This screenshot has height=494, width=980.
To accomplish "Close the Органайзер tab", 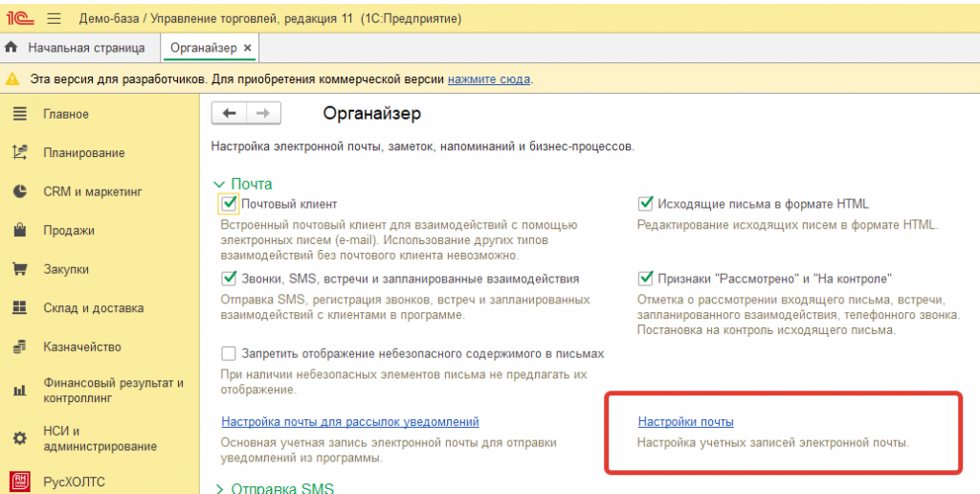I will click(248, 48).
